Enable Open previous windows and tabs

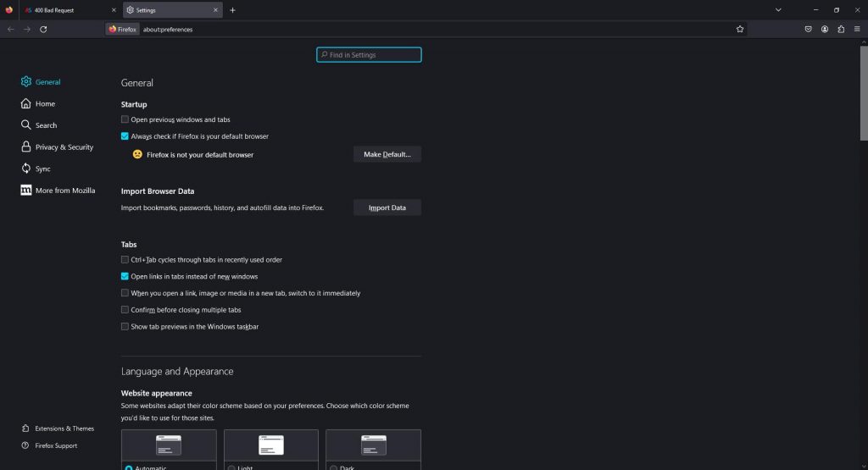point(125,119)
